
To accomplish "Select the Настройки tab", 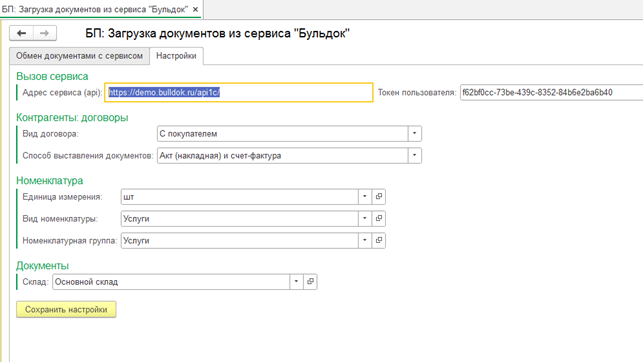I will click(176, 56).
